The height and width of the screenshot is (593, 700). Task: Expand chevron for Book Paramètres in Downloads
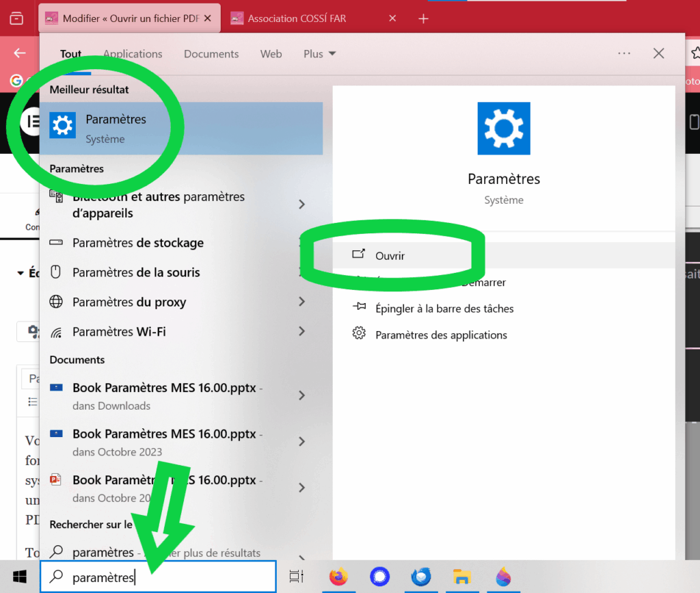click(x=301, y=395)
